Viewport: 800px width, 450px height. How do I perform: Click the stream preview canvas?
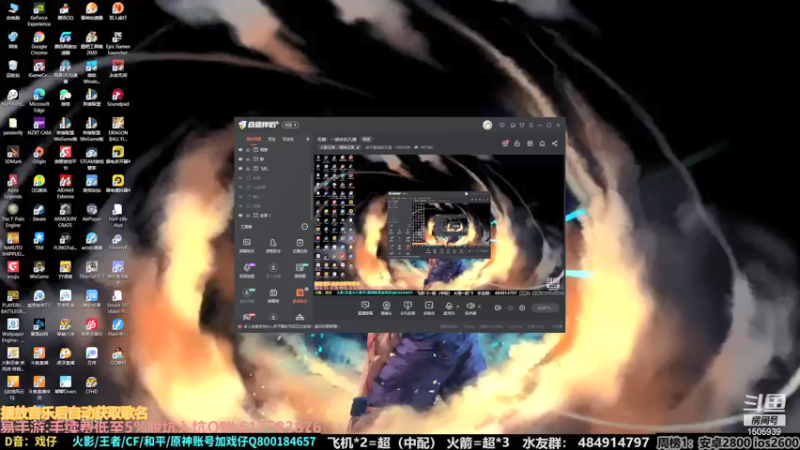click(439, 224)
